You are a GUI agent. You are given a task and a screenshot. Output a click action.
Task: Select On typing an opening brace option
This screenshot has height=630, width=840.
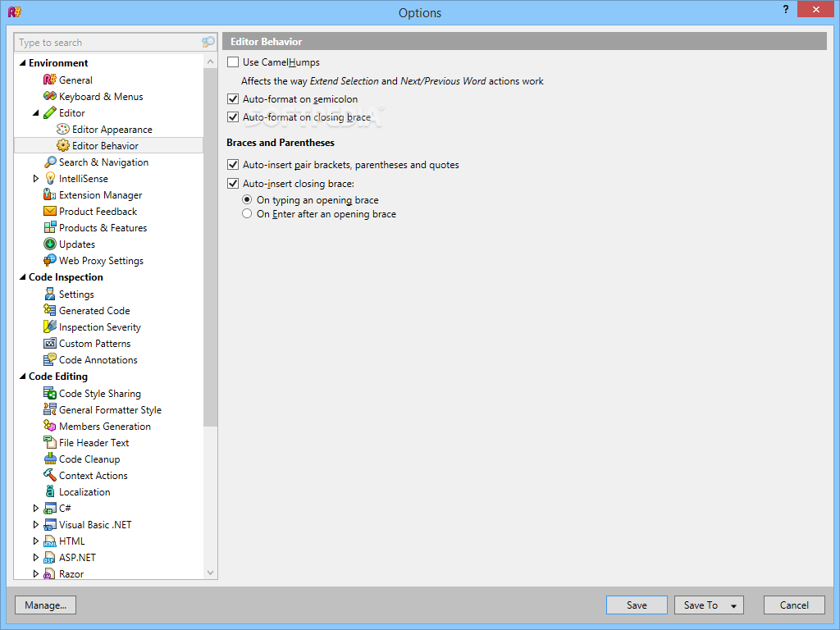(x=246, y=199)
